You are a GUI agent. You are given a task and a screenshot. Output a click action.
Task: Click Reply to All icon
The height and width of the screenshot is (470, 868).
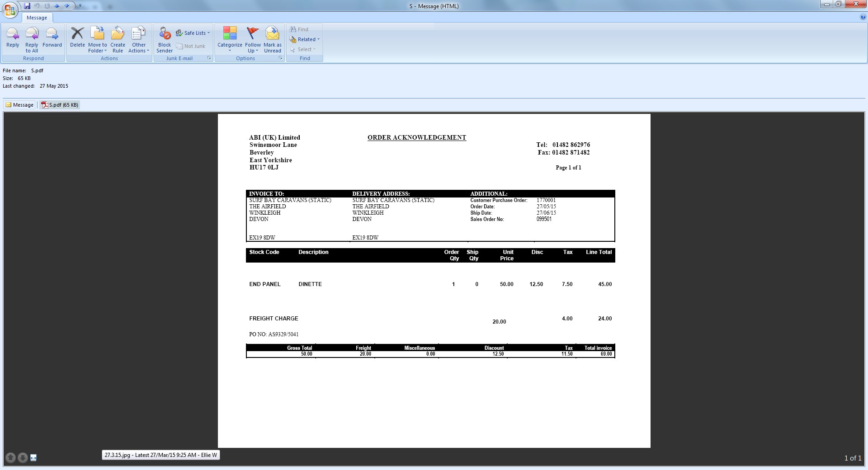pos(32,38)
